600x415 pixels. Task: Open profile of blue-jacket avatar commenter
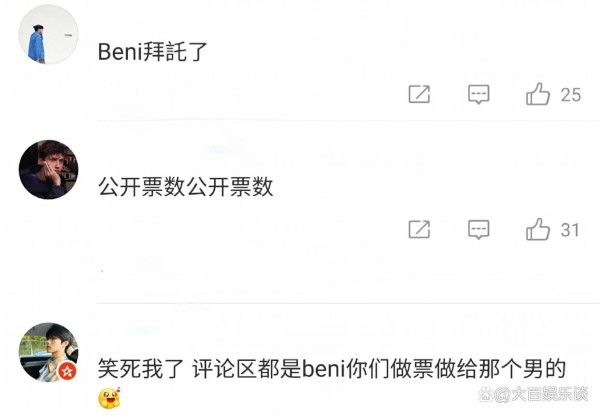coord(48,34)
